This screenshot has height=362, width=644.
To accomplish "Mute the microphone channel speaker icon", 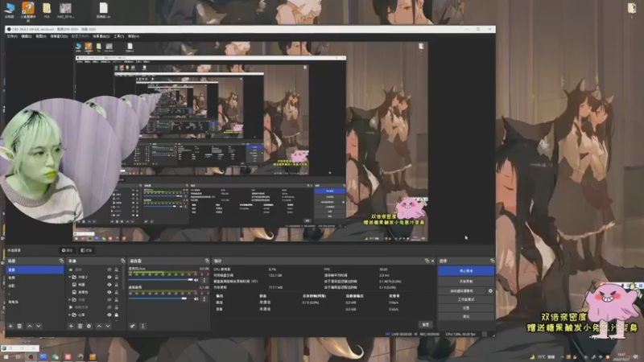I will point(196,280).
